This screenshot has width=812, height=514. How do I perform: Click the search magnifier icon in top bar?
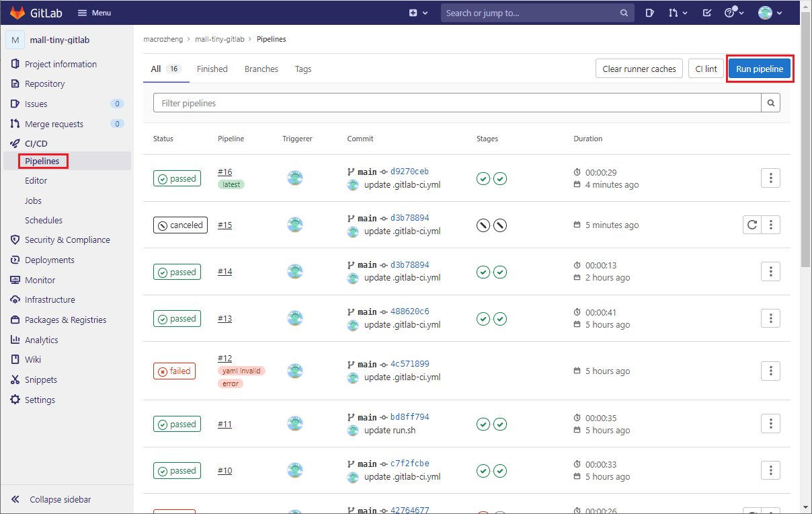624,13
